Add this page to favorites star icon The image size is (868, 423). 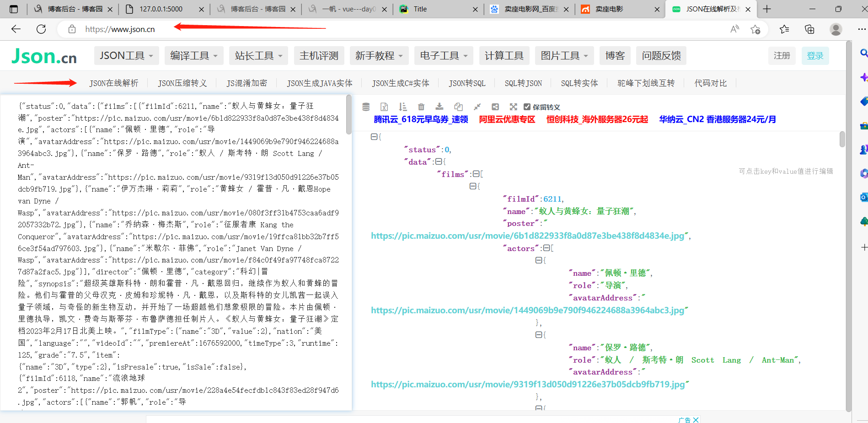(x=755, y=29)
